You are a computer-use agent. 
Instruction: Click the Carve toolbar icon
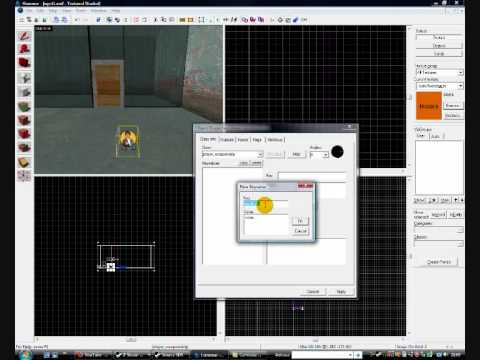99,20
